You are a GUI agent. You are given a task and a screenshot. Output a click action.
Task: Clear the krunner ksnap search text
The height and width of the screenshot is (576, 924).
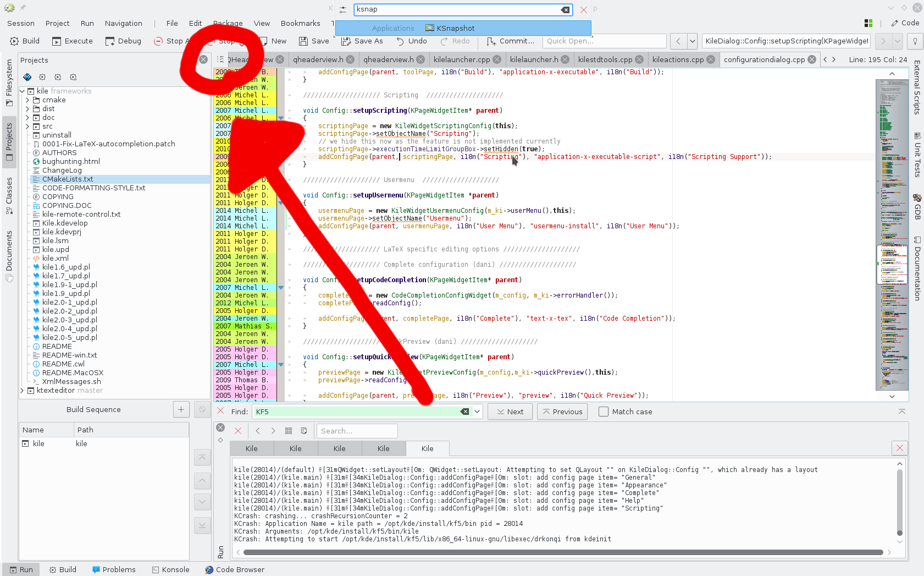[x=565, y=9]
